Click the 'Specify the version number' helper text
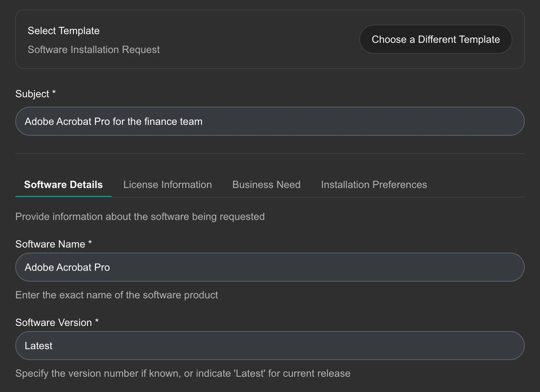This screenshot has height=392, width=540. [x=183, y=373]
